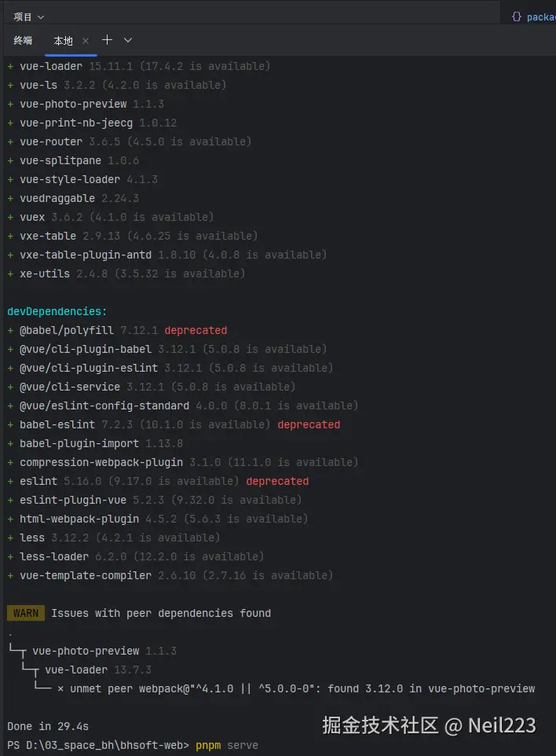556x756 pixels.
Task: Click deprecated label on the eslint 5.16.0 line
Action: [x=277, y=481]
